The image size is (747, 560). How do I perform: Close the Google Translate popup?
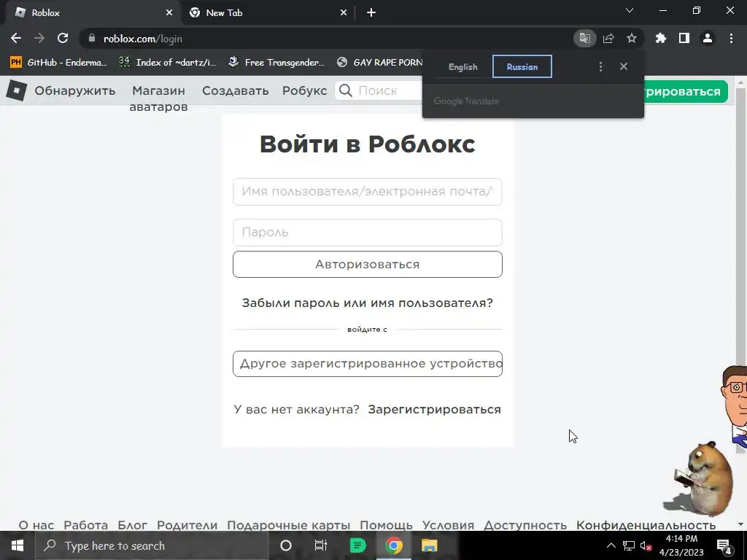pyautogui.click(x=624, y=66)
